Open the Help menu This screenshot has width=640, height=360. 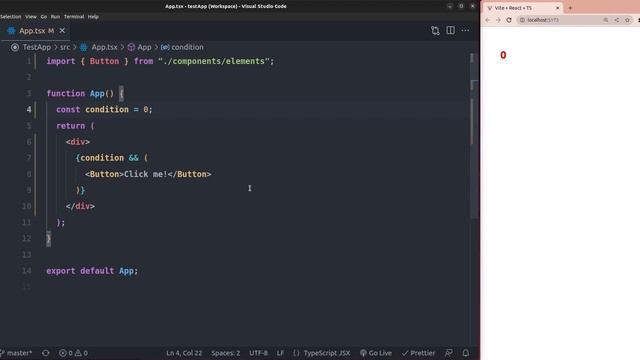point(93,17)
